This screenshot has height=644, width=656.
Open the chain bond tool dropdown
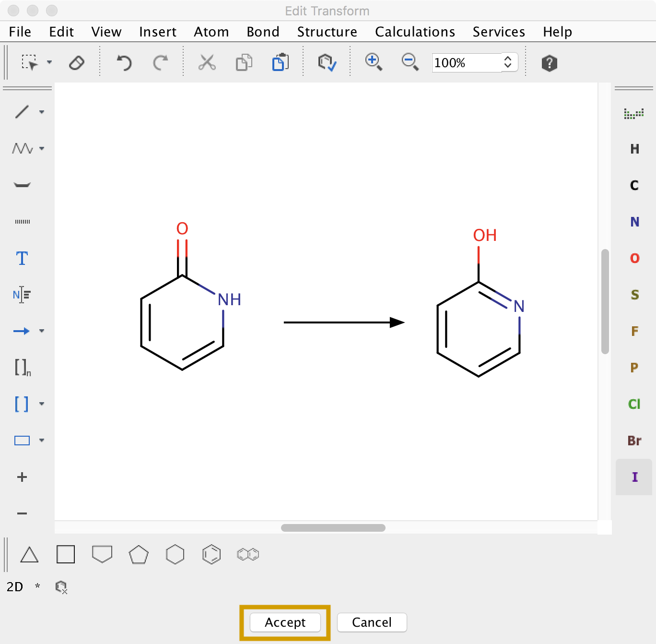click(42, 149)
